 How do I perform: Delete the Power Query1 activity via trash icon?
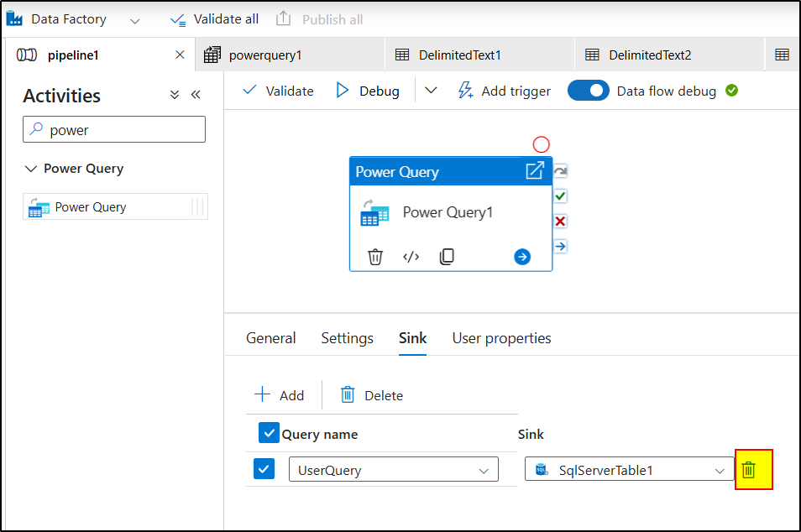[375, 257]
